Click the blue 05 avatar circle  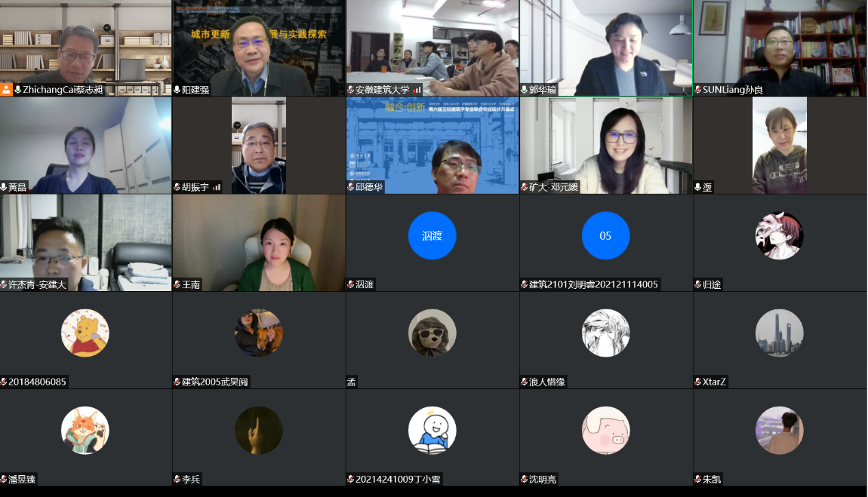click(x=605, y=235)
